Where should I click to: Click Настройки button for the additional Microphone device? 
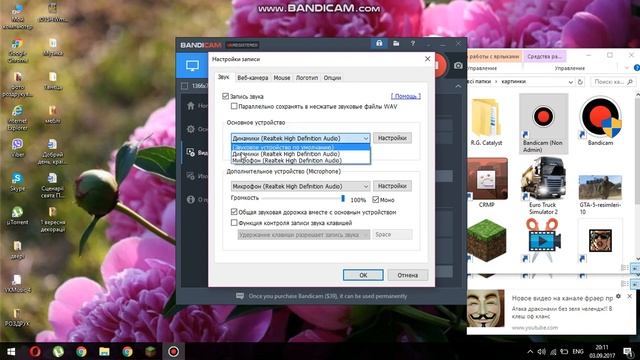pyautogui.click(x=392, y=186)
